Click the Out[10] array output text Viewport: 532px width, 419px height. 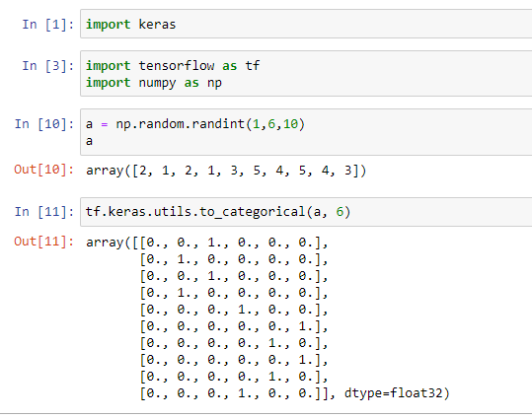[x=226, y=171]
